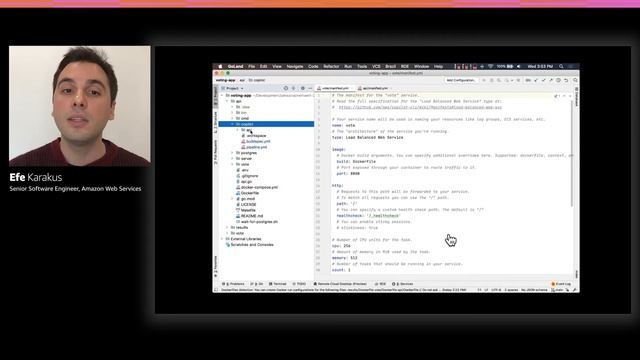Image resolution: width=640 pixels, height=360 pixels.
Task: Open the VCS menu
Action: [x=376, y=66]
